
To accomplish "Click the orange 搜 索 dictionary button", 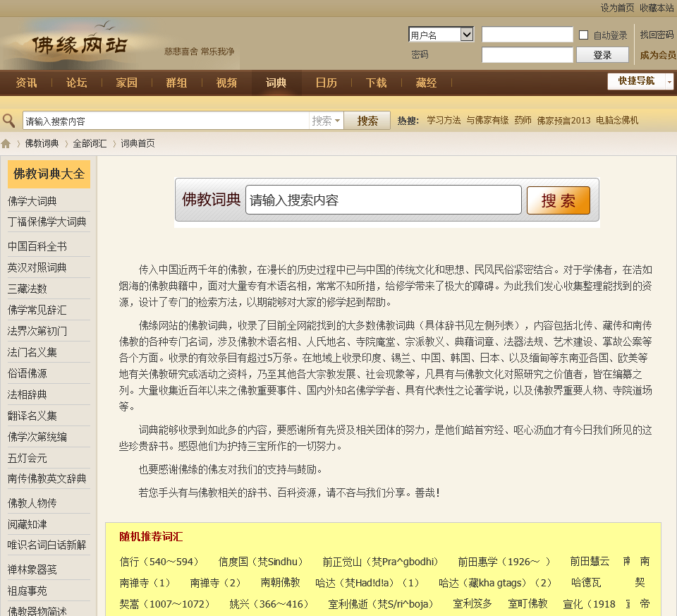I will coord(559,200).
